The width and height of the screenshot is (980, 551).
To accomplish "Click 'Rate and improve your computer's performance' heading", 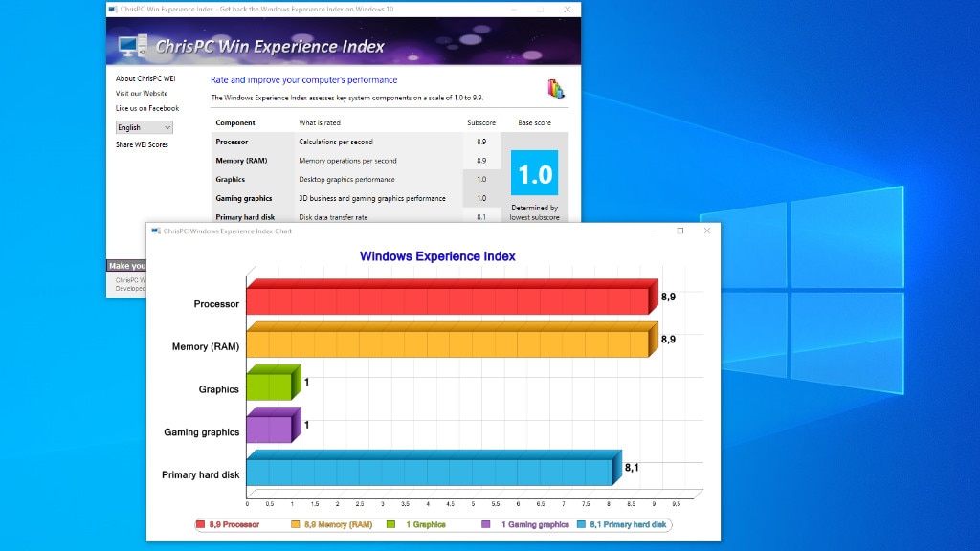I will click(303, 80).
